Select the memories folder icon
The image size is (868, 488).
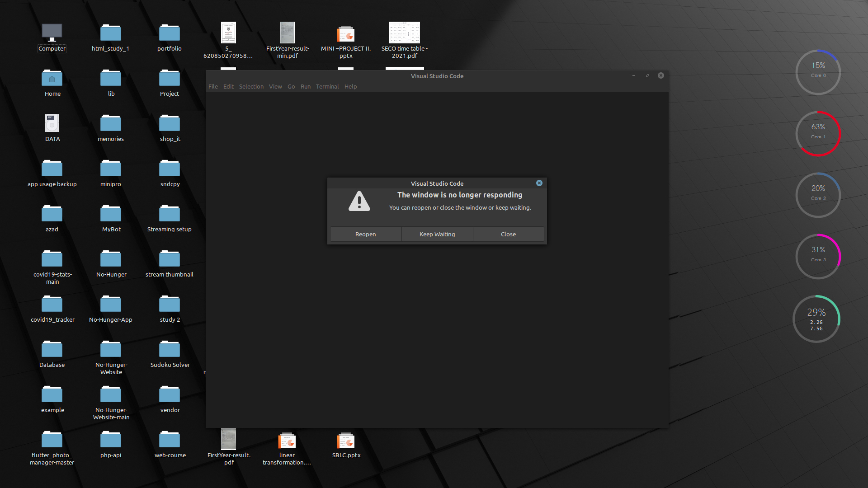click(x=111, y=128)
